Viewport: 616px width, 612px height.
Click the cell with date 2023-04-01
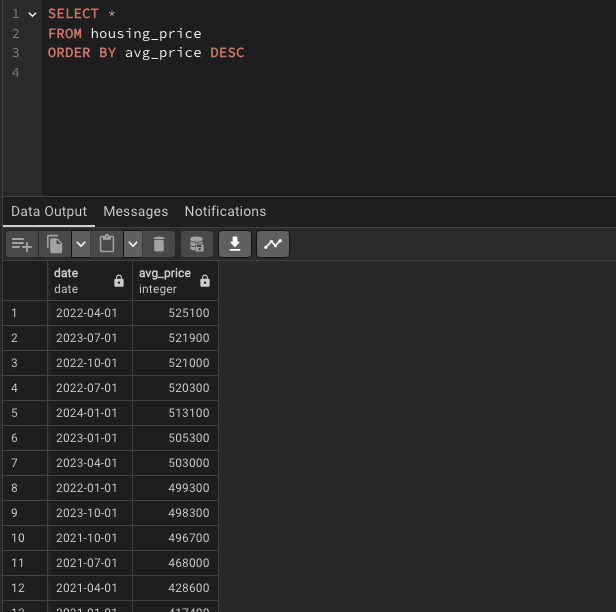pos(90,463)
